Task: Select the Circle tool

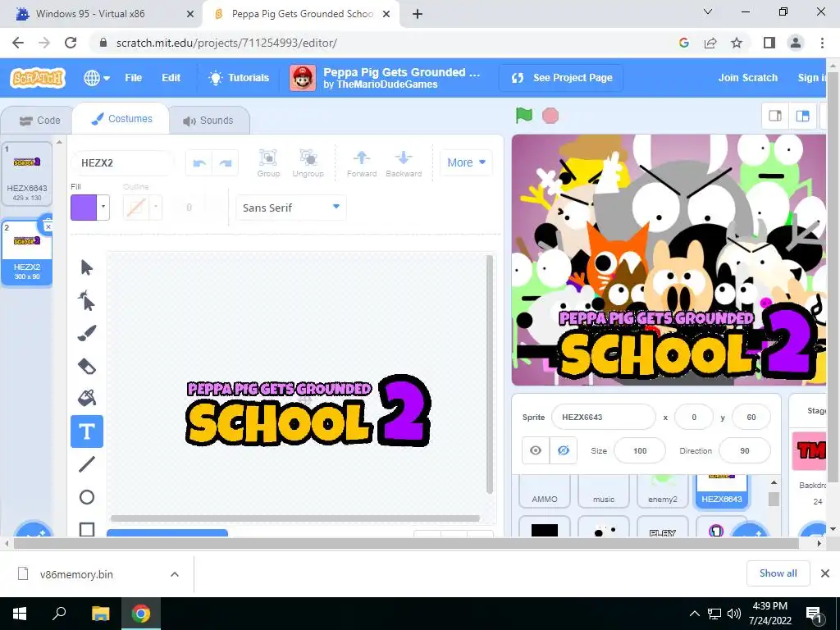Action: pyautogui.click(x=87, y=497)
